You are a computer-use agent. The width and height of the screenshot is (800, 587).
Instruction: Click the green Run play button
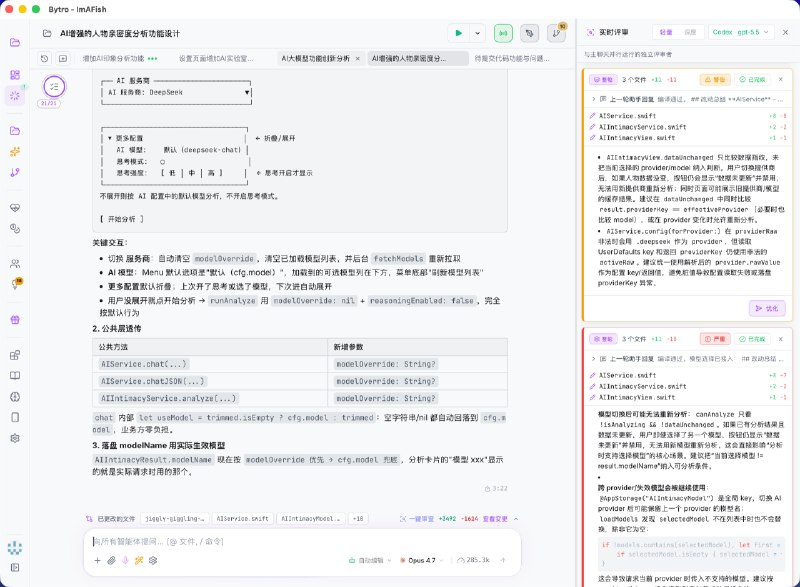click(458, 33)
